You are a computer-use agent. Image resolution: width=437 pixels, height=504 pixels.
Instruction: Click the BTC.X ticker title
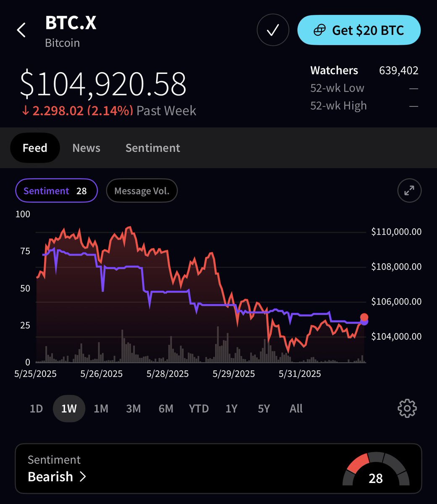click(71, 23)
